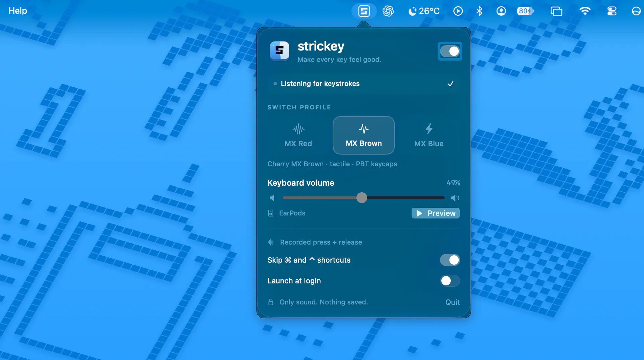Click the strickey app logo in popover
This screenshot has height=360, width=644.
(280, 51)
